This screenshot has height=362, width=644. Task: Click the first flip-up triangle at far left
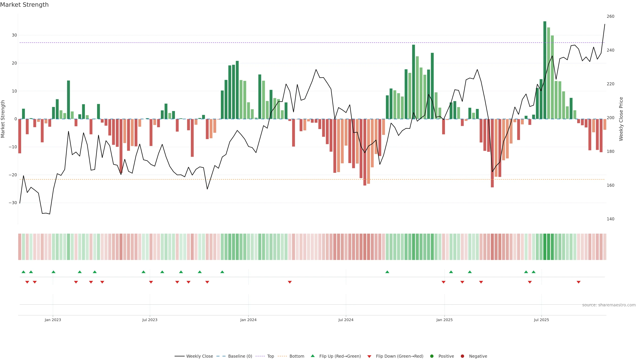pos(23,272)
